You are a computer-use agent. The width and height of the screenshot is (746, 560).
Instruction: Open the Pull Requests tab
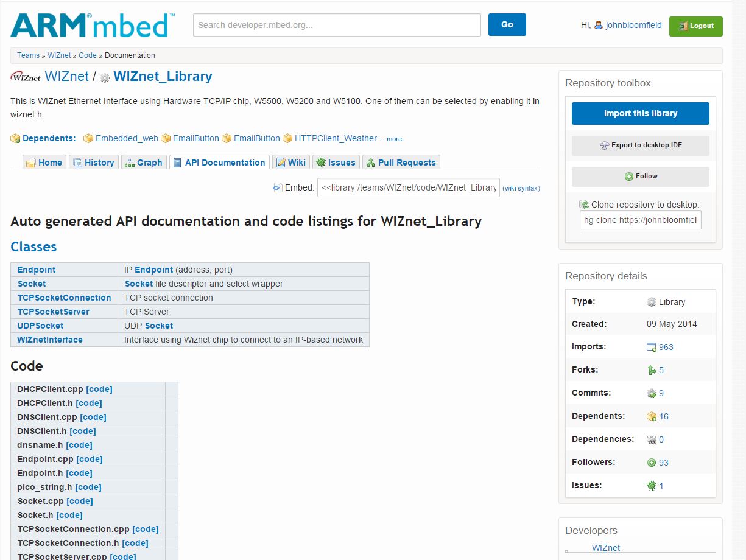click(x=401, y=163)
